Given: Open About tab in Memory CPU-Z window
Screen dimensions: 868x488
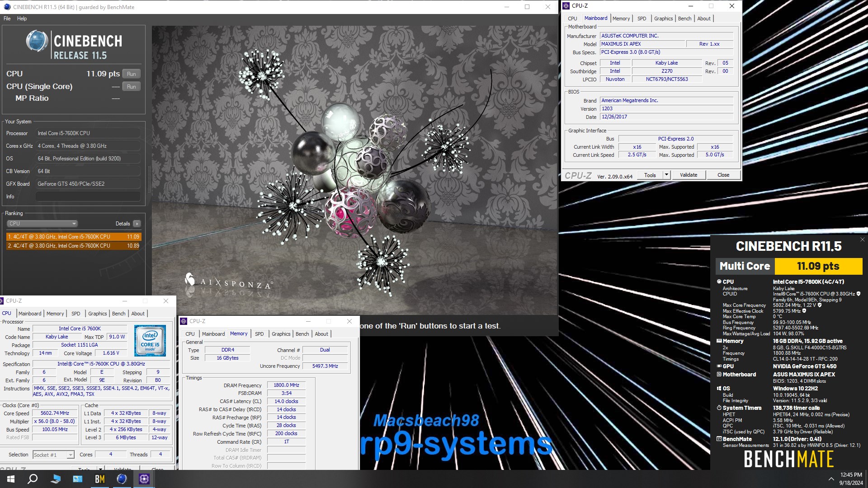Looking at the screenshot, I should 321,334.
